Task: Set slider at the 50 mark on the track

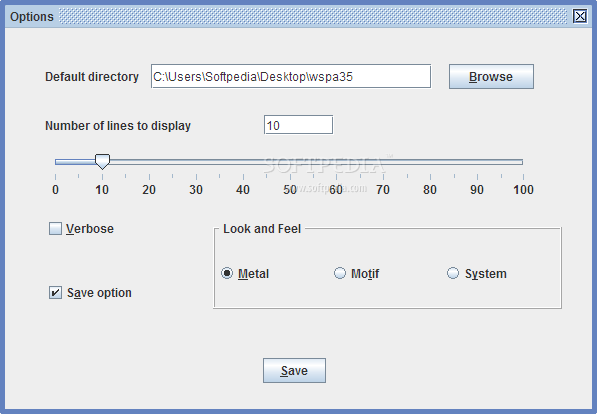Action: point(290,162)
